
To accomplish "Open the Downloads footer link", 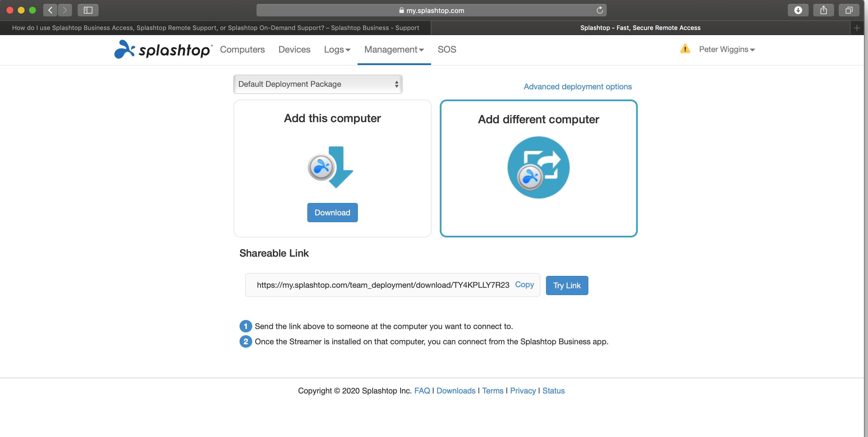I will 456,390.
